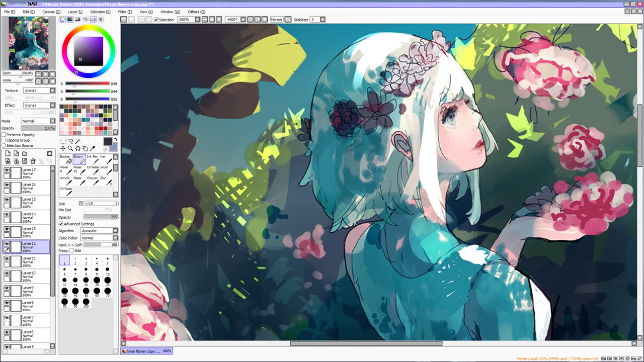
Task: Toggle the Selection checkbox in toolbar
Action: click(156, 20)
